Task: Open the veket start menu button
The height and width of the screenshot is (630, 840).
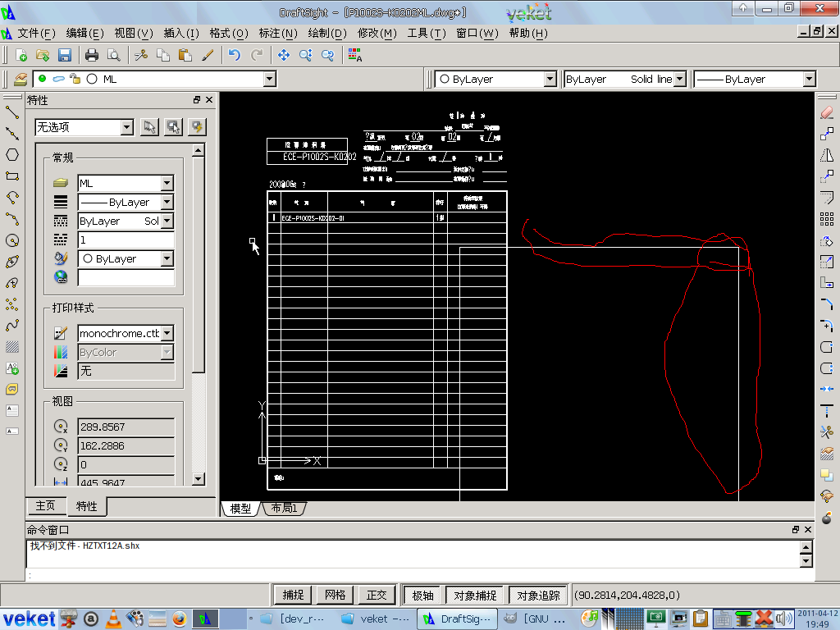Action: pos(30,619)
